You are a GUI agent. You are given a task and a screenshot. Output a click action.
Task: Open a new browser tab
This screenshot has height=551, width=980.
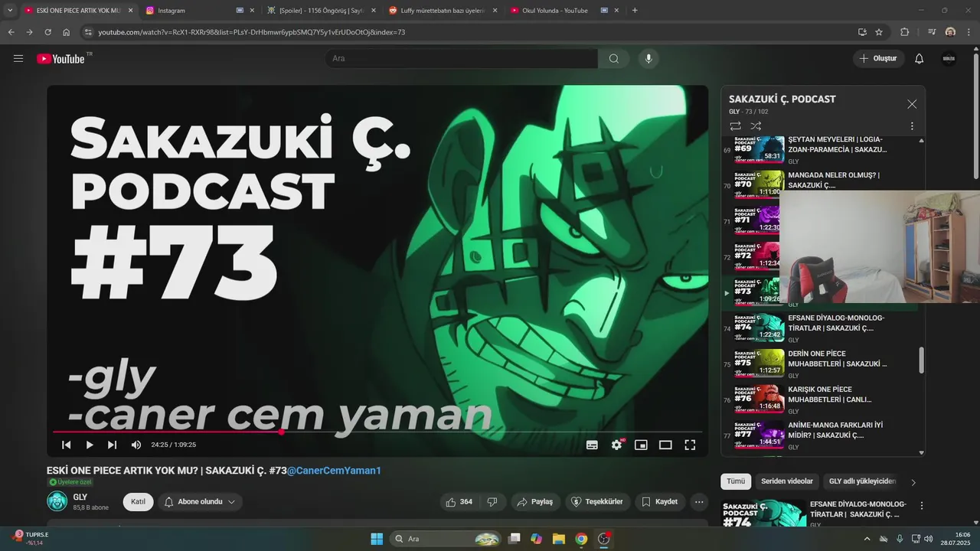[x=635, y=11]
